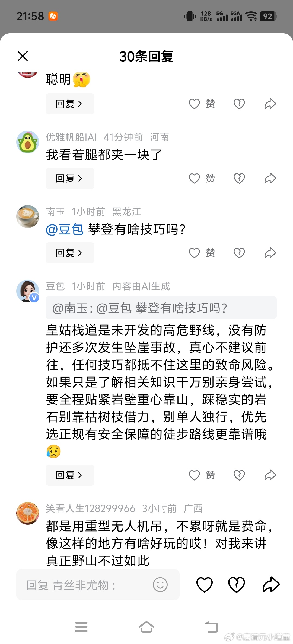Tap the large broken-heart icon in bottom bar

pos(237,585)
